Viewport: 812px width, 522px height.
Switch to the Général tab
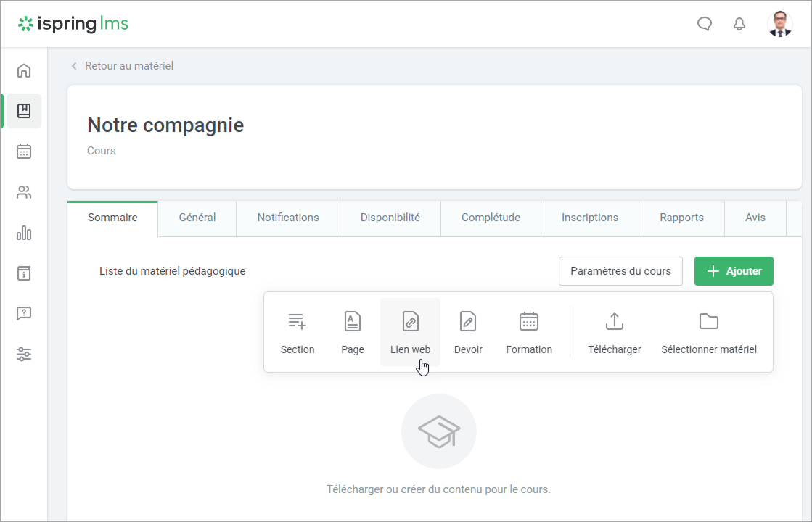197,217
